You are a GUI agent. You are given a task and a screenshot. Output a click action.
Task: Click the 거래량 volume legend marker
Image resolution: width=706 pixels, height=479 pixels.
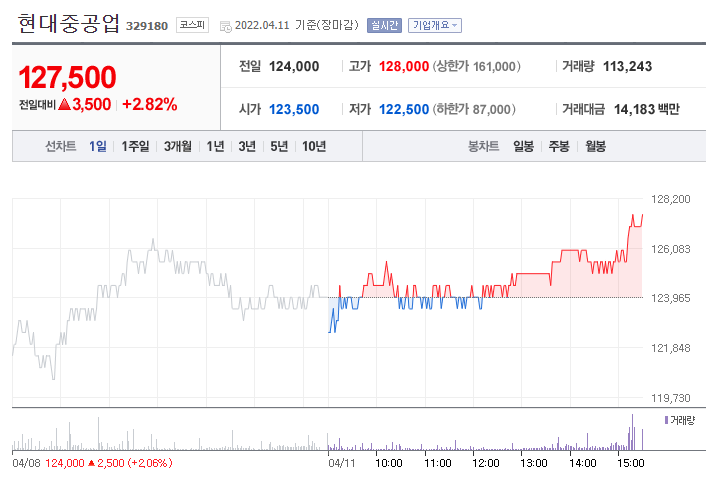(666, 420)
